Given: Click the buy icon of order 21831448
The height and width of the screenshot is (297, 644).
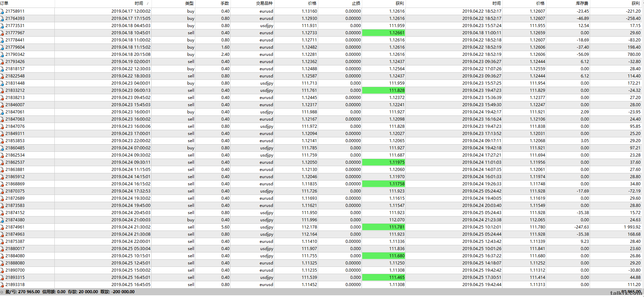Looking at the screenshot, I should click(x=2, y=83).
